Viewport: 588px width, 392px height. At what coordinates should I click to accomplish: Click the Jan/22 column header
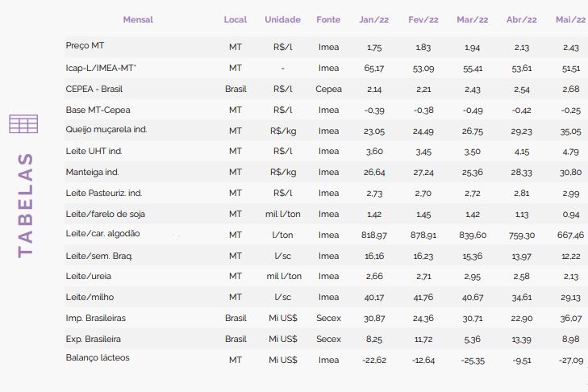tap(374, 19)
